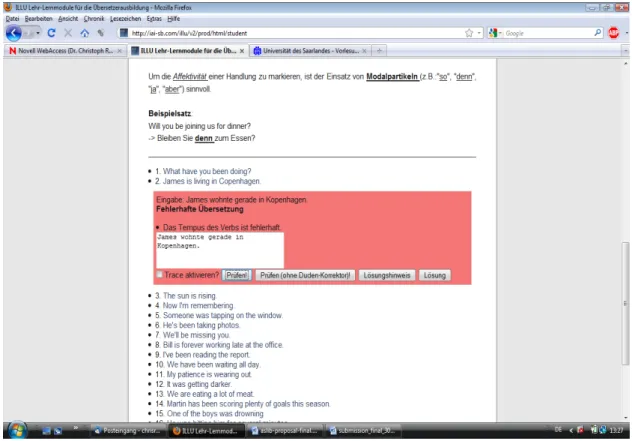The height and width of the screenshot is (441, 632).
Task: Open exercise 1 What have you been doing?
Action: 207,171
